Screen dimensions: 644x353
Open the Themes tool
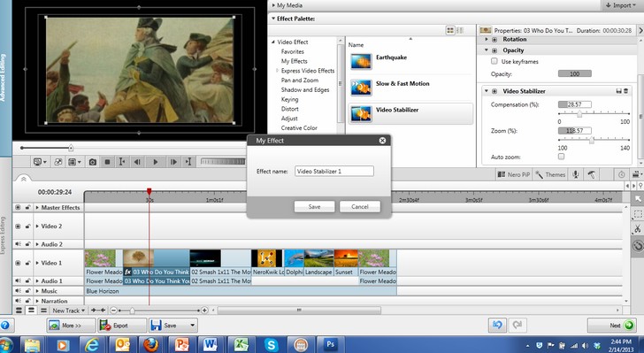click(550, 174)
